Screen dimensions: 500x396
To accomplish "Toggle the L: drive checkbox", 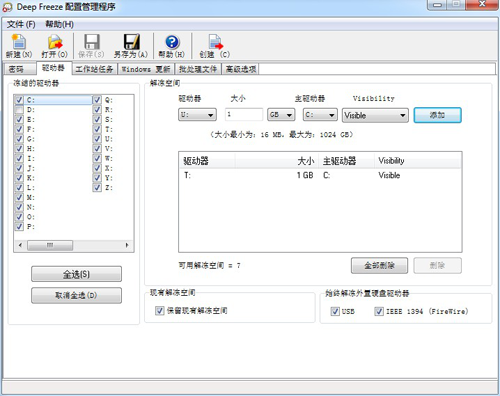I will click(19, 188).
